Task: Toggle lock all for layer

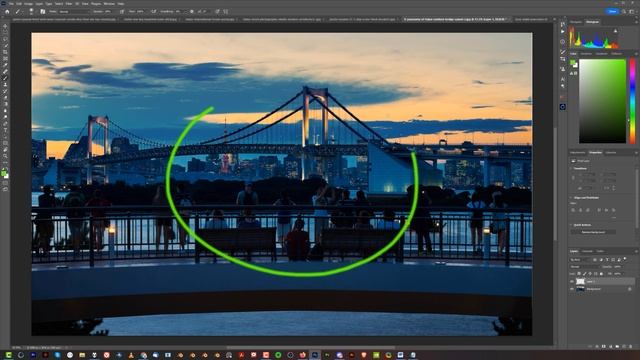Action: 601,274
